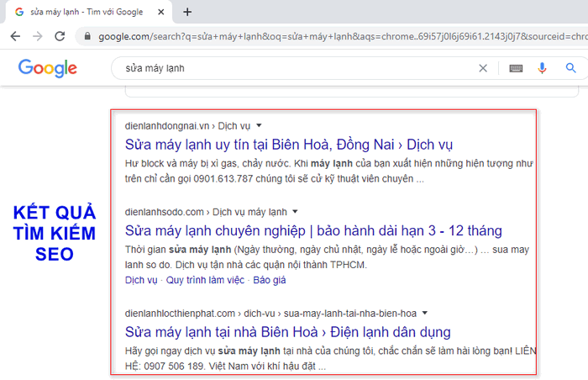Open 'Sửa máy lạnh tại nhà Biên Hoà' result
This screenshot has height=380, width=588.
pos(287,332)
